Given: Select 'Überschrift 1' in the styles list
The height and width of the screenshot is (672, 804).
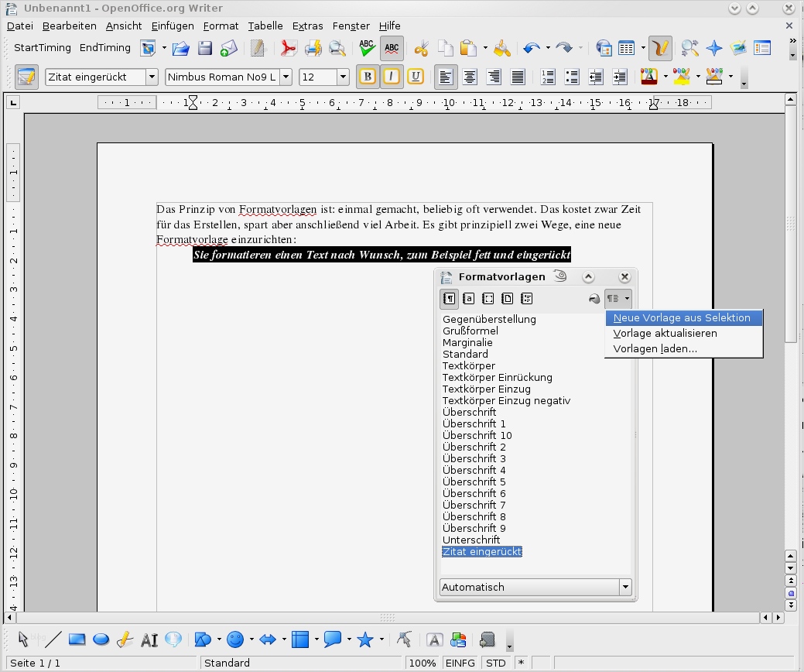Looking at the screenshot, I should [474, 424].
